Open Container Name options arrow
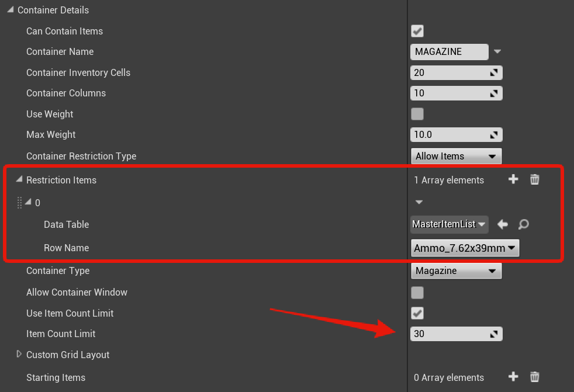 pyautogui.click(x=497, y=51)
